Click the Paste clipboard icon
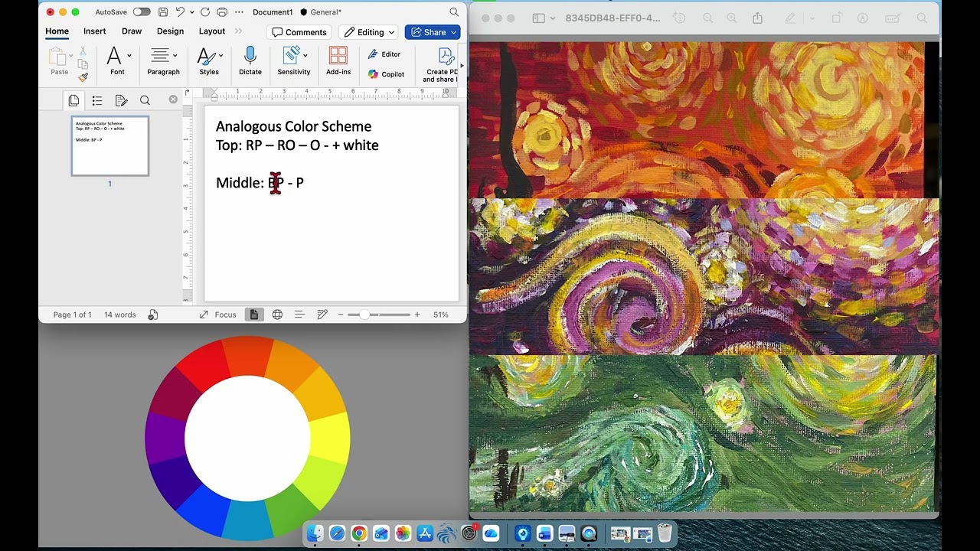 57,57
